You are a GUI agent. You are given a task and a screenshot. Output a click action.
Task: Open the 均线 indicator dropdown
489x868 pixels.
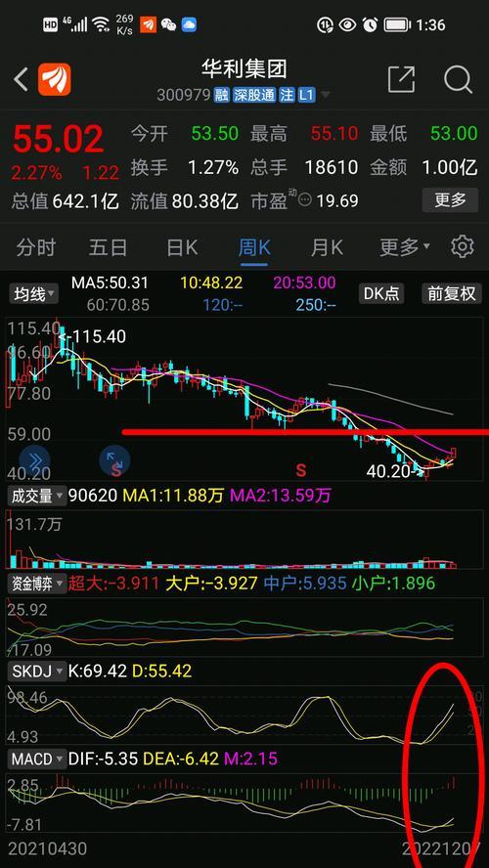coord(34,294)
